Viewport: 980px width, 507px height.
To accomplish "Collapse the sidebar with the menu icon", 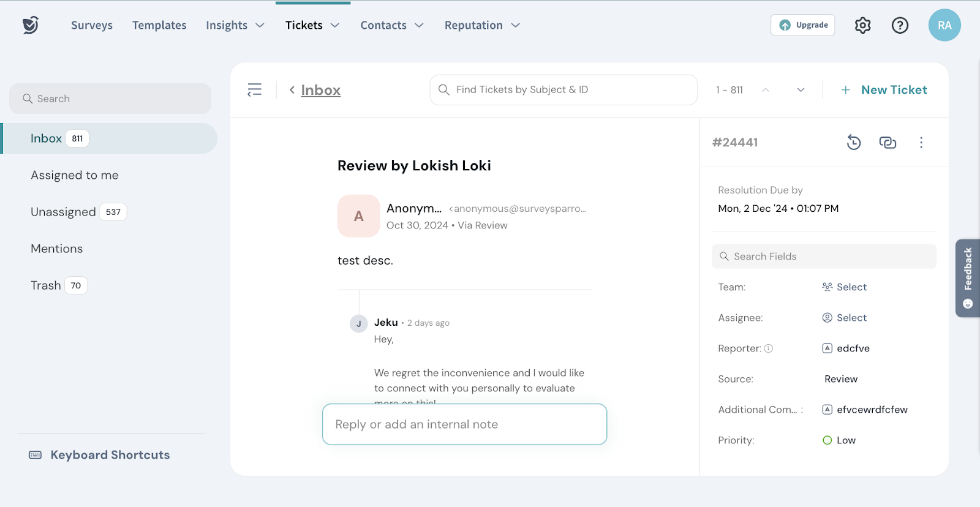I will coord(255,90).
